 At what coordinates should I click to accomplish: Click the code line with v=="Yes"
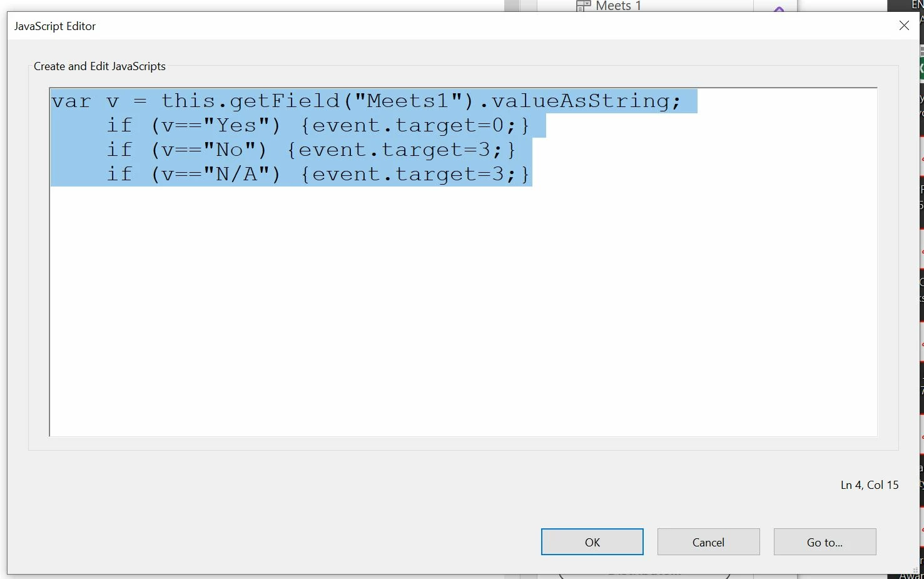[x=318, y=125]
